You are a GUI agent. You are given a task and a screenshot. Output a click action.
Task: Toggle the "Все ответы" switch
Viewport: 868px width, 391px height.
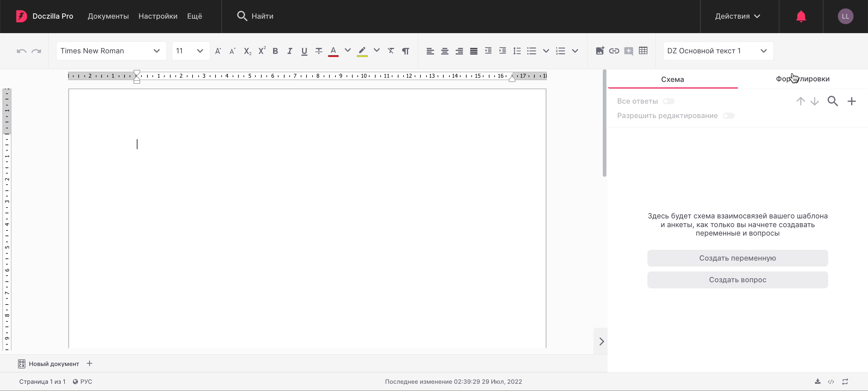(668, 102)
